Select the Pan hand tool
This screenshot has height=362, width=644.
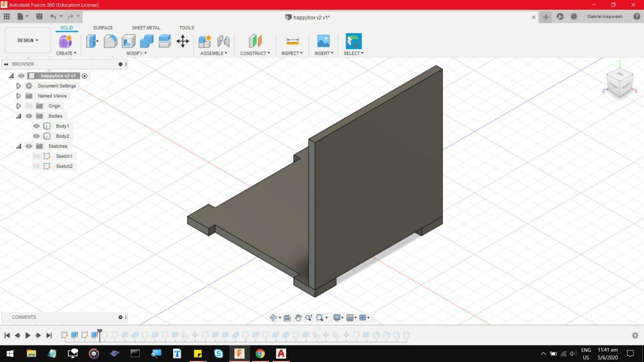298,318
